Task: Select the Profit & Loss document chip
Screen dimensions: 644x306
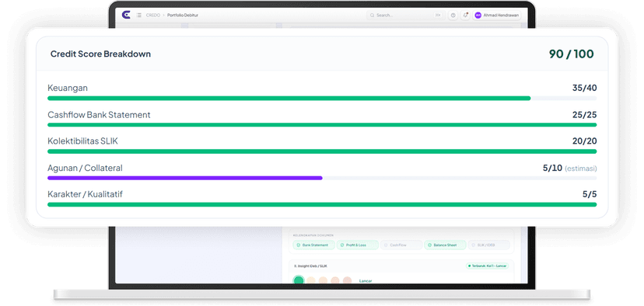Action: coord(358,245)
